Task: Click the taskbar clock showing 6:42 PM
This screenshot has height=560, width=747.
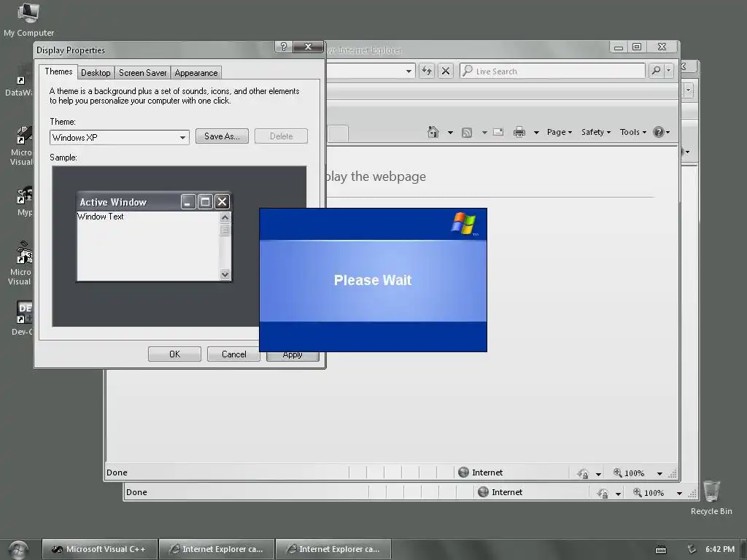Action: click(720, 549)
